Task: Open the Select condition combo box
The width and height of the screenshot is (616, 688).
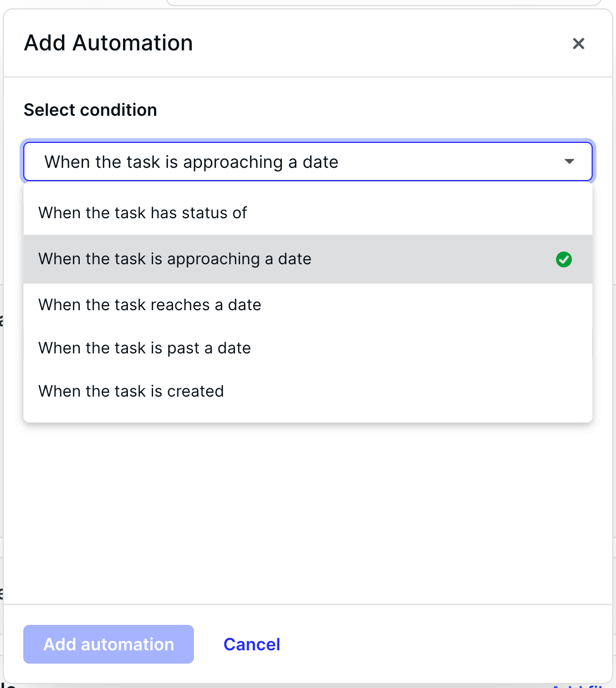Action: tap(308, 162)
